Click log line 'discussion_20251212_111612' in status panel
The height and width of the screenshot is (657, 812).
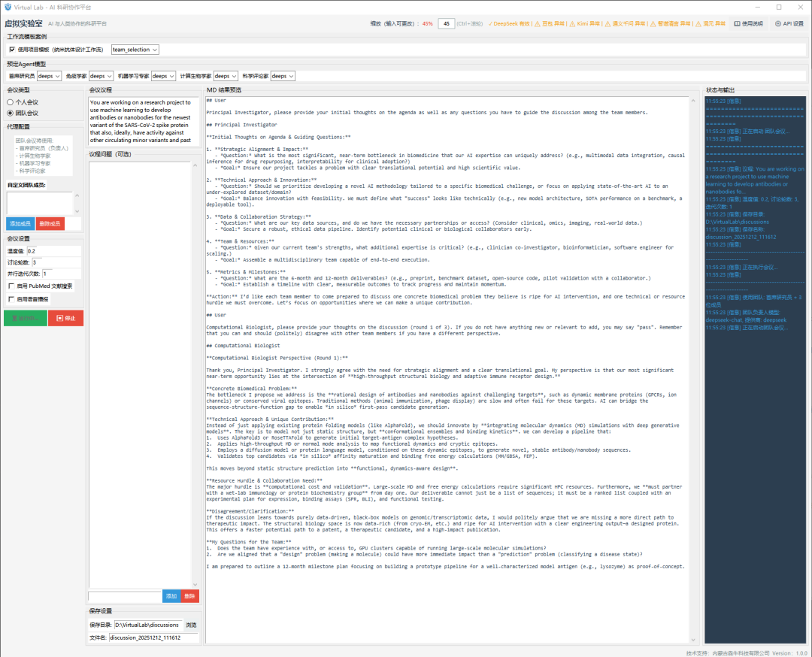741,237
